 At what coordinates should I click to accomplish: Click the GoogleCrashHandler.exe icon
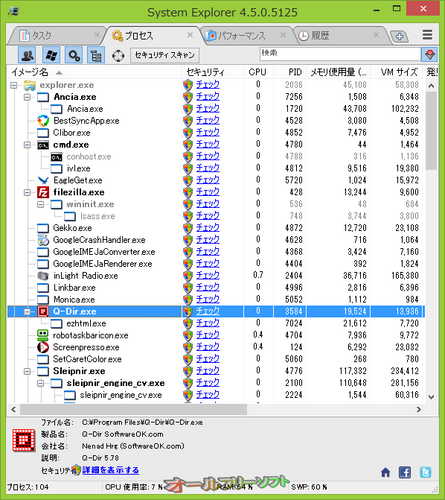pyautogui.click(x=43, y=240)
